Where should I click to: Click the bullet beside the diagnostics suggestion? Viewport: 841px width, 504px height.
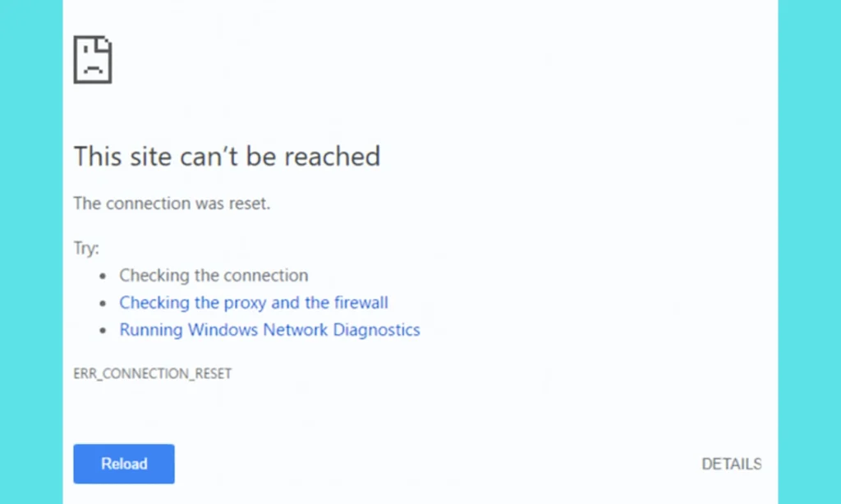click(x=103, y=329)
